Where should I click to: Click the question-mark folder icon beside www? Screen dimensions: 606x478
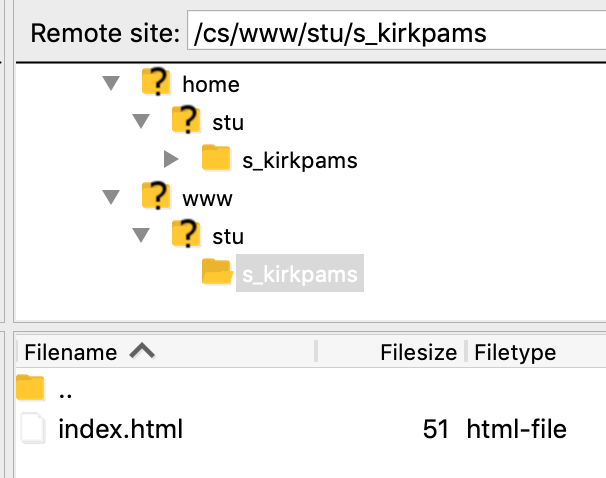tap(155, 197)
